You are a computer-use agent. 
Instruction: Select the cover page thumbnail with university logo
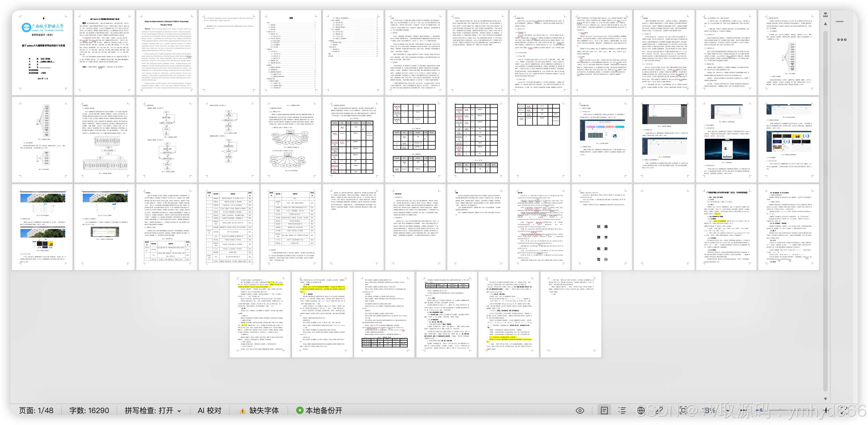(x=43, y=52)
